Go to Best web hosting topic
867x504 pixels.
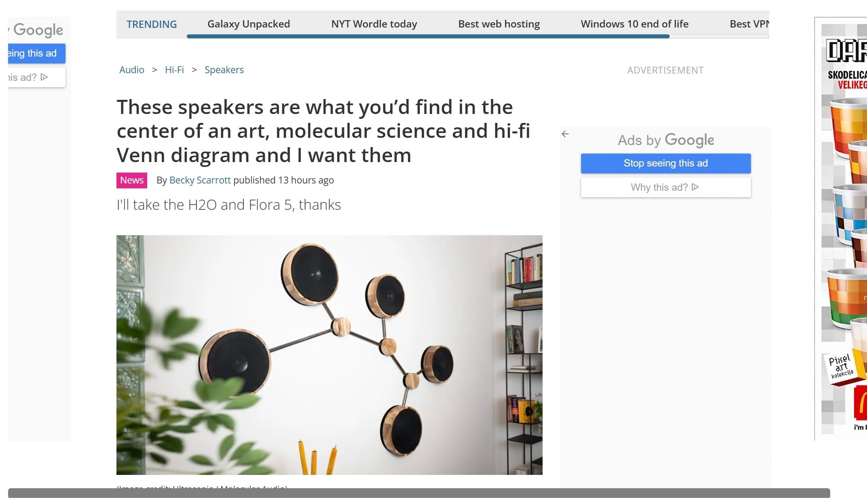pos(499,24)
